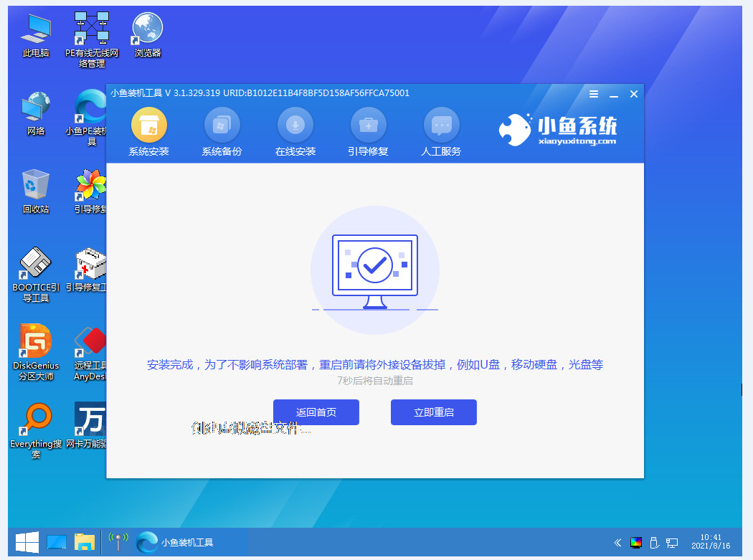The image size is (753, 560).
Task: Open File Explorer from the taskbar
Action: (85, 542)
